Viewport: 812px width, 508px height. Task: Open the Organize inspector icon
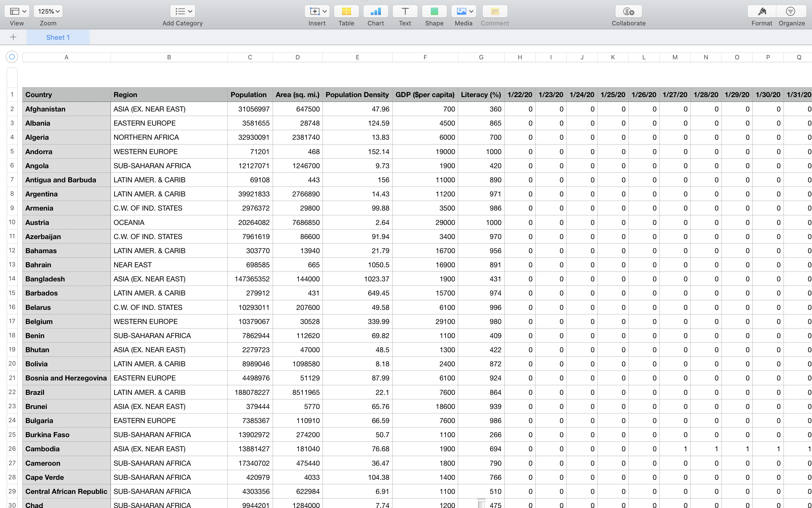[x=791, y=11]
